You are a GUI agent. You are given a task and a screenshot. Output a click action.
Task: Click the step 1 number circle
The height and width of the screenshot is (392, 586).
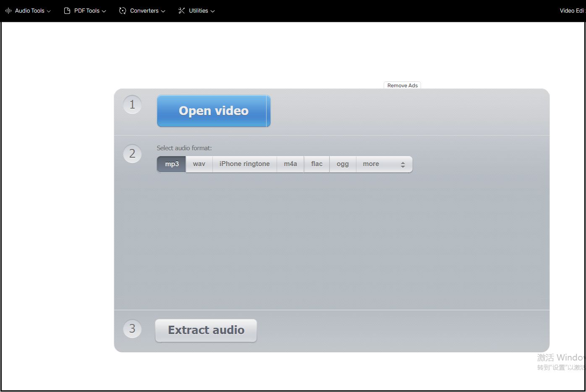tap(132, 105)
